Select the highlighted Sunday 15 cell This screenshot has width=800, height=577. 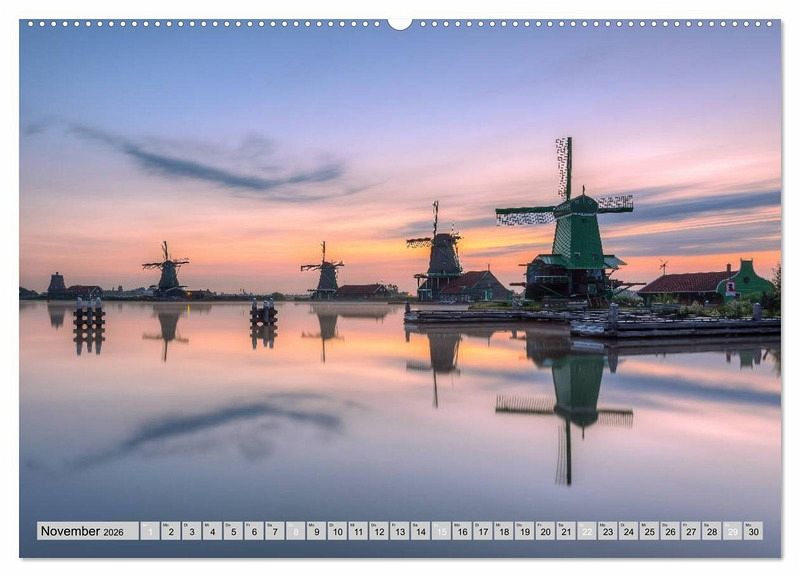coord(441,531)
